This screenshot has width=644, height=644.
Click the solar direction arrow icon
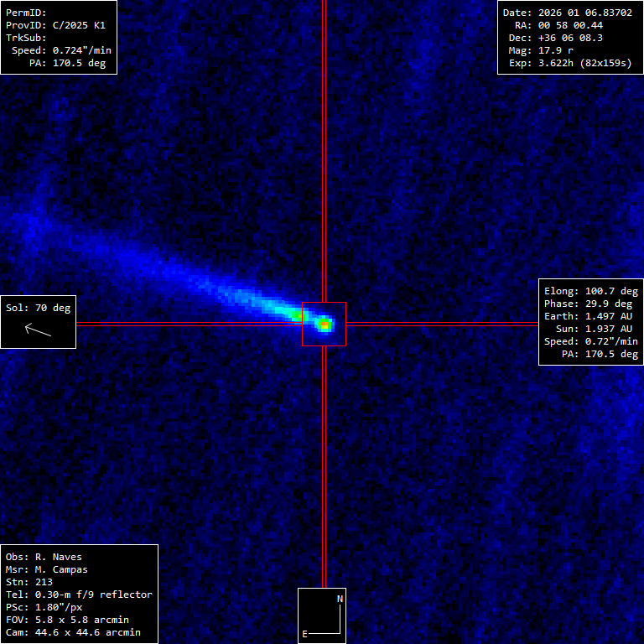(38, 330)
